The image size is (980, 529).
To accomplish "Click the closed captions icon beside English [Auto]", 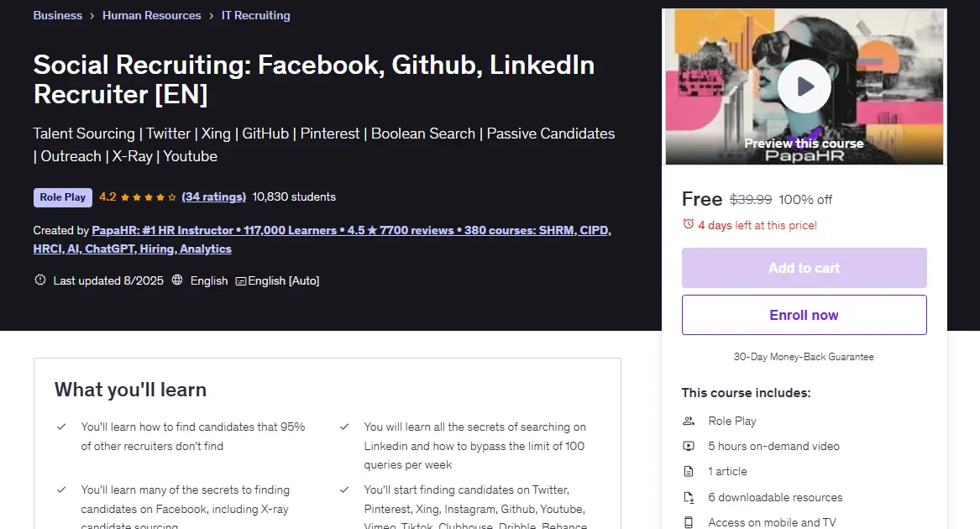I will (241, 281).
